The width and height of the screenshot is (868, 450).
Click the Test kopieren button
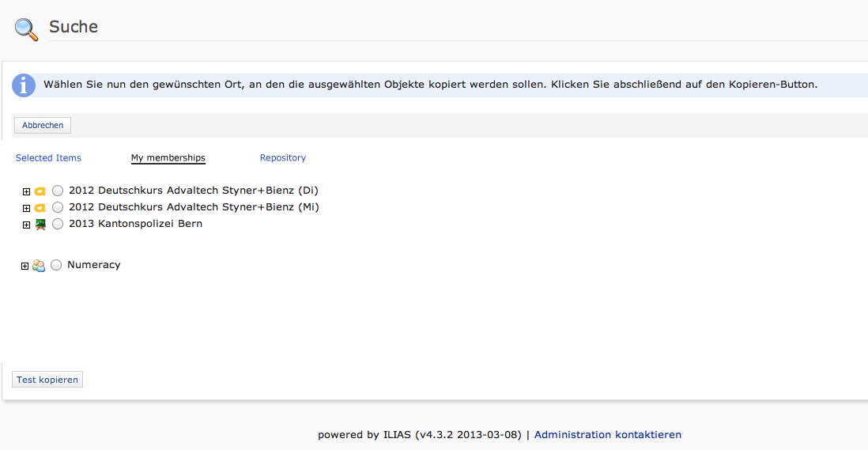click(47, 380)
